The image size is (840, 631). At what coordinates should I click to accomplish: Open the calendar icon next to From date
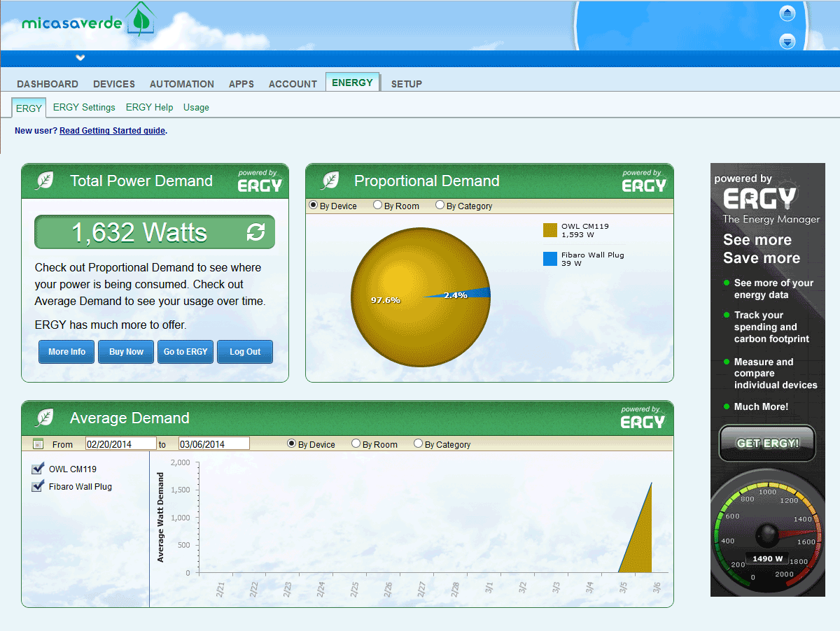pos(38,444)
